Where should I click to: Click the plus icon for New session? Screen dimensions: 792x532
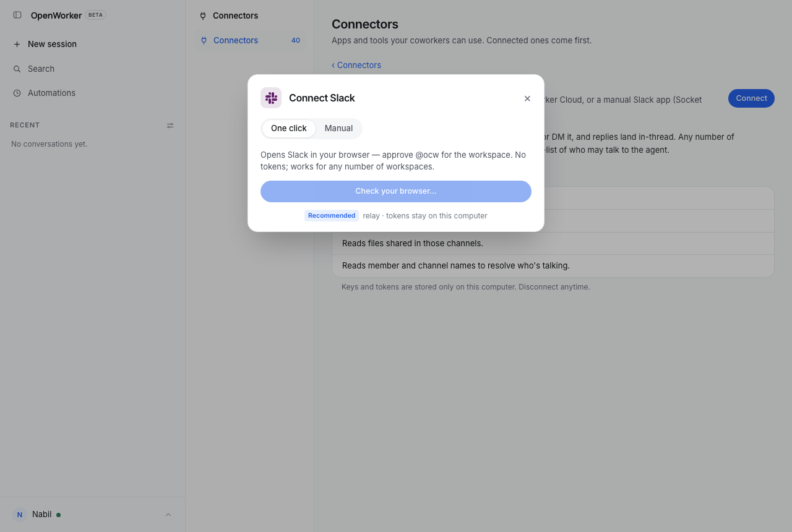pos(17,45)
